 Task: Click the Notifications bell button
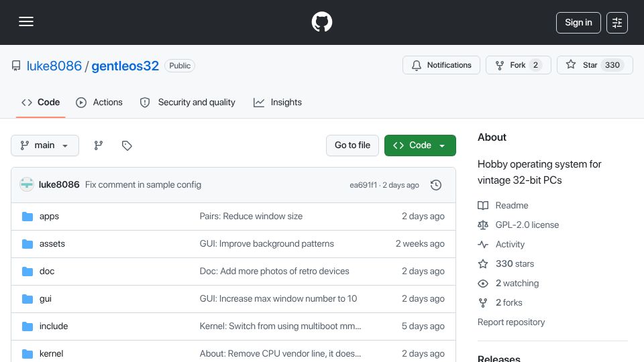pyautogui.click(x=441, y=65)
